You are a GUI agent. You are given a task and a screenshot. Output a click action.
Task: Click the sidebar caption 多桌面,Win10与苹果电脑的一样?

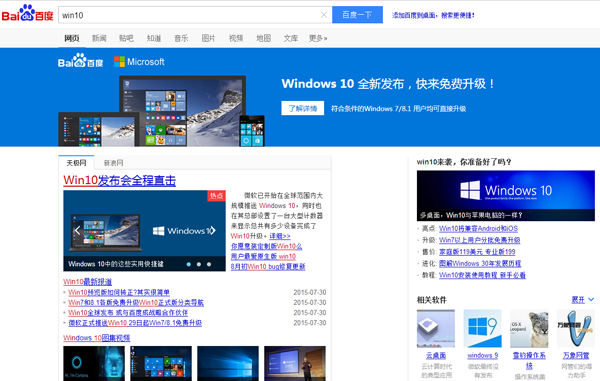point(471,215)
